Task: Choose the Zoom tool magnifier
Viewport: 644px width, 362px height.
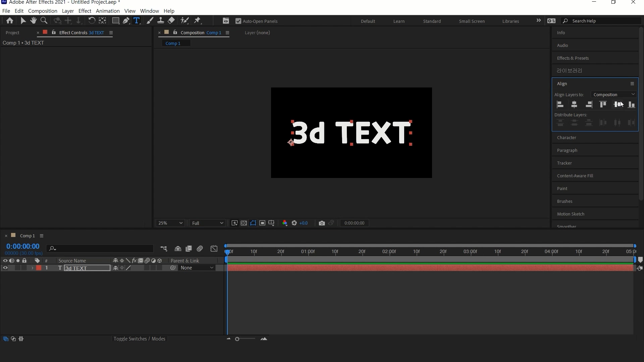Action: (x=44, y=21)
